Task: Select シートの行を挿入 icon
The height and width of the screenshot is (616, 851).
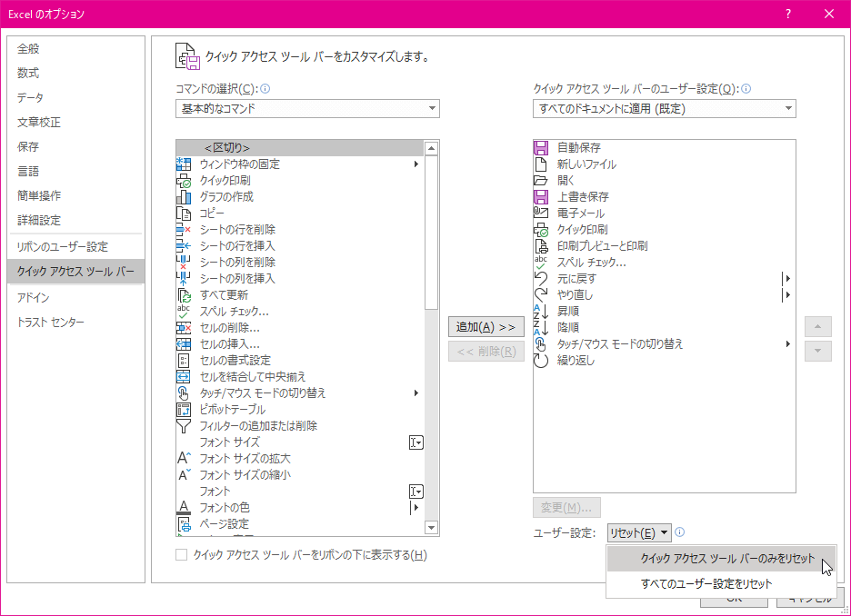Action: pyautogui.click(x=184, y=245)
